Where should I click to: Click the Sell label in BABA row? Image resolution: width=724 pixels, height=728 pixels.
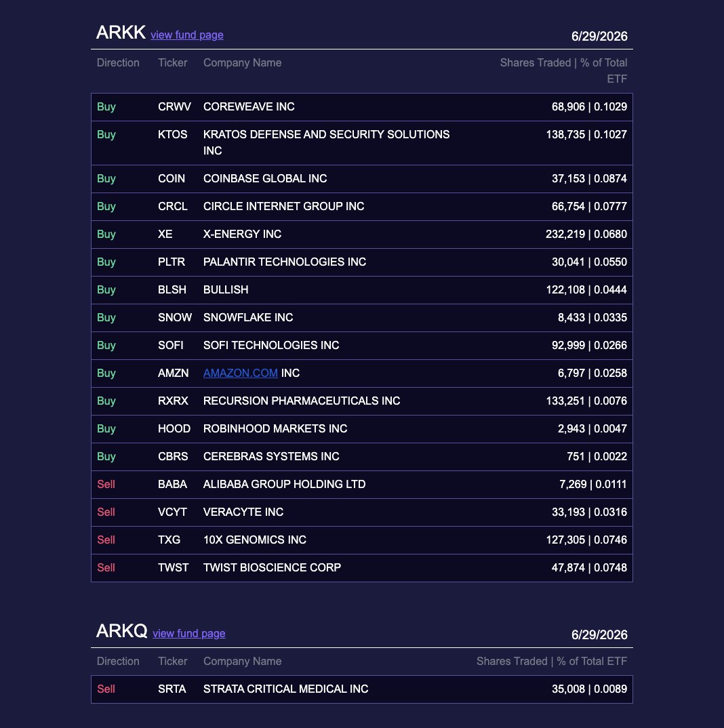106,485
